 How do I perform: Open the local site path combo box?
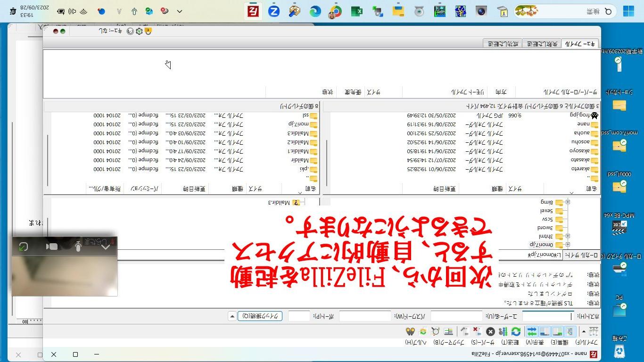(x=444, y=255)
